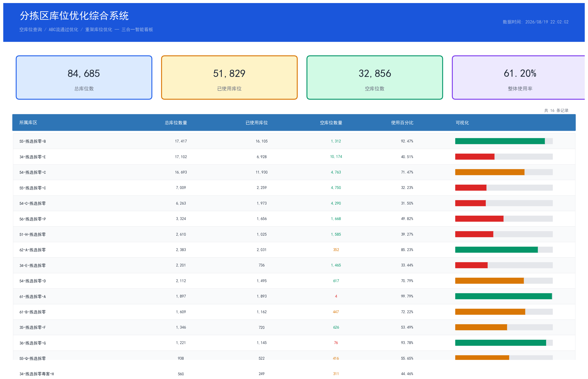Click the used value 16,105

[261, 141]
